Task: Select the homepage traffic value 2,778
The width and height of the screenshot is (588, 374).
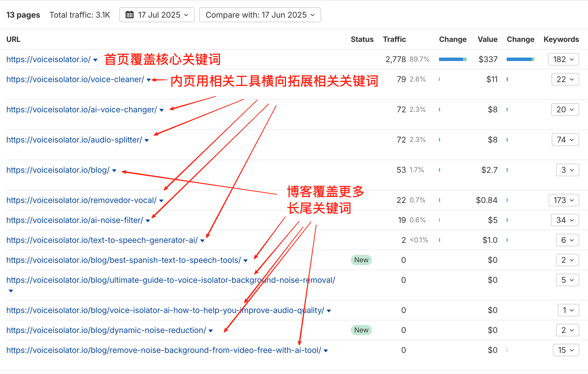Action: tap(396, 59)
